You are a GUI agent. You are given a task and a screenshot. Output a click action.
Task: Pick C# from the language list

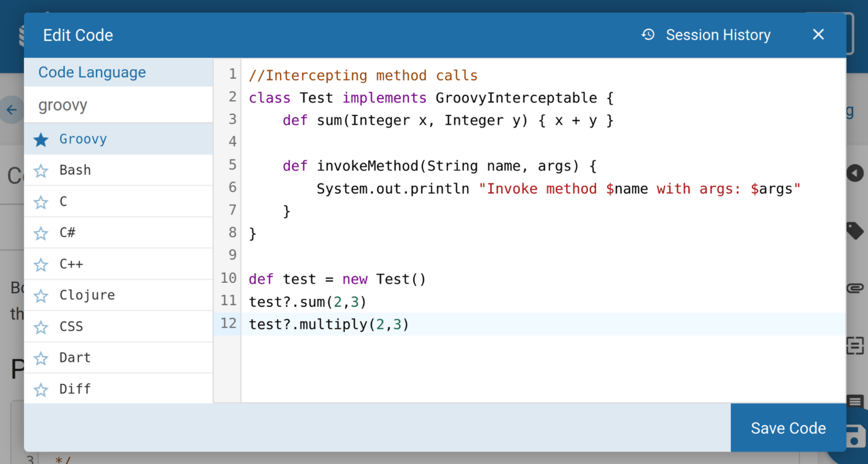pos(118,232)
